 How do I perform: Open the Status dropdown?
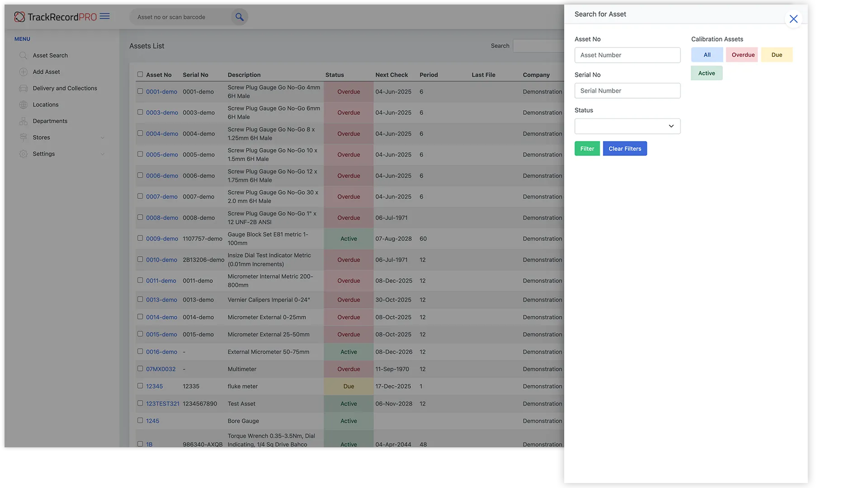point(627,126)
